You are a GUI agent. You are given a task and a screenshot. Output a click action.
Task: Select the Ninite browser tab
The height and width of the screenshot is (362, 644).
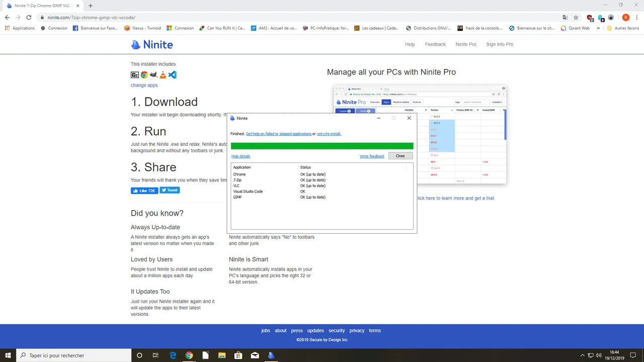tap(43, 6)
